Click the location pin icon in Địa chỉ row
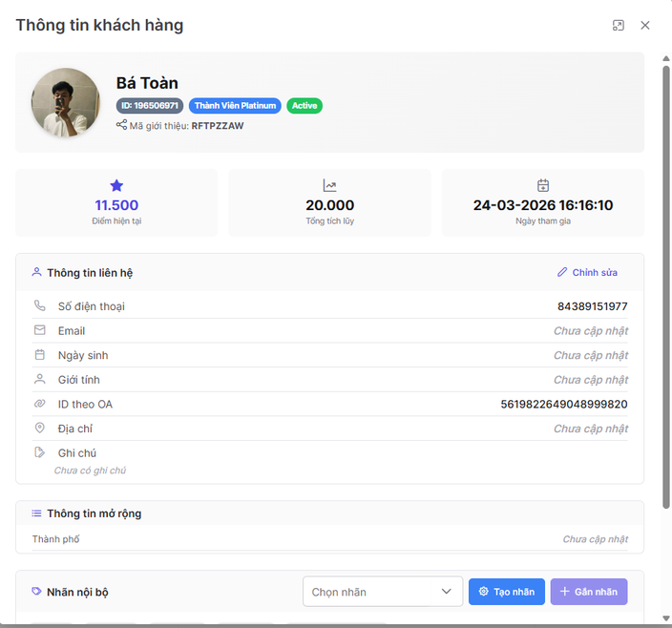 (40, 428)
